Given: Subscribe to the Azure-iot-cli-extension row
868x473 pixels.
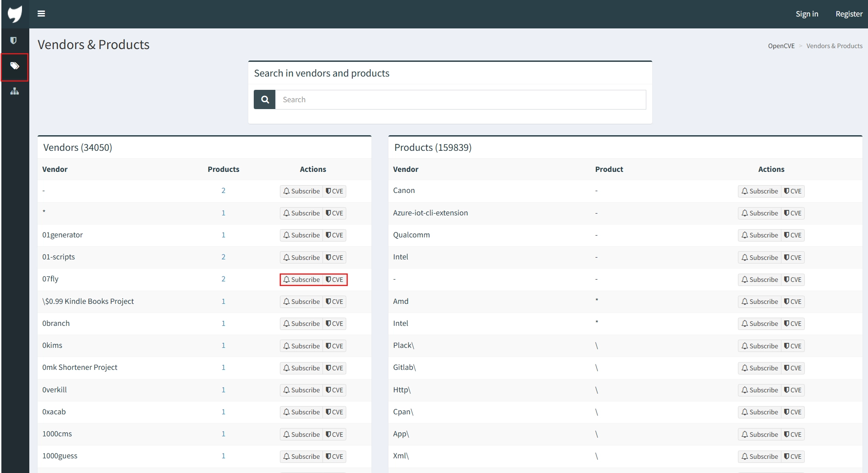Looking at the screenshot, I should [759, 213].
